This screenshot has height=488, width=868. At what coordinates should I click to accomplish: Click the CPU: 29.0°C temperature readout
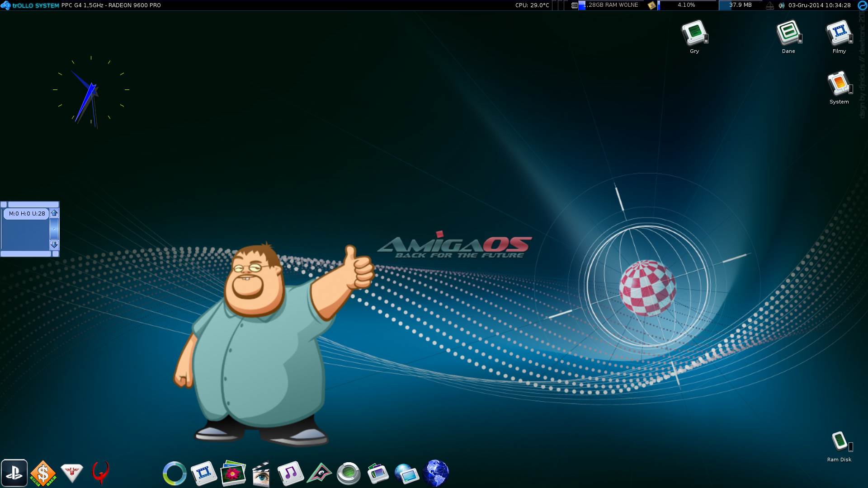pyautogui.click(x=532, y=5)
